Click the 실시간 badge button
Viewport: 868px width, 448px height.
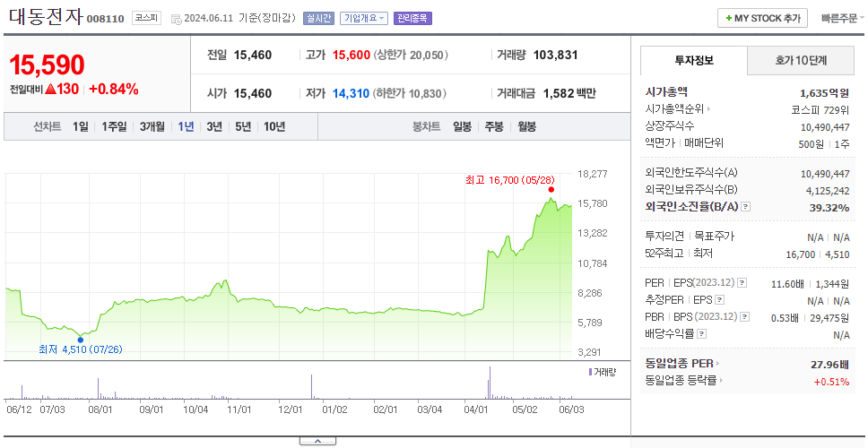pos(318,18)
